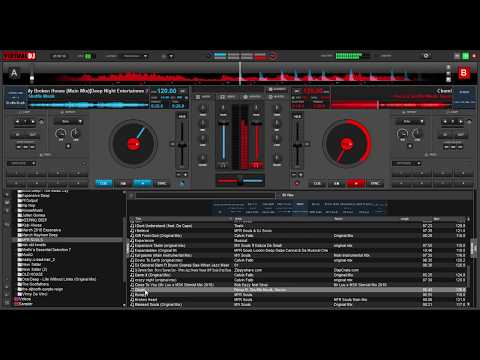The width and height of the screenshot is (480, 360).
Task: Double the Deck A loop with right arrow
Action: click(x=33, y=122)
